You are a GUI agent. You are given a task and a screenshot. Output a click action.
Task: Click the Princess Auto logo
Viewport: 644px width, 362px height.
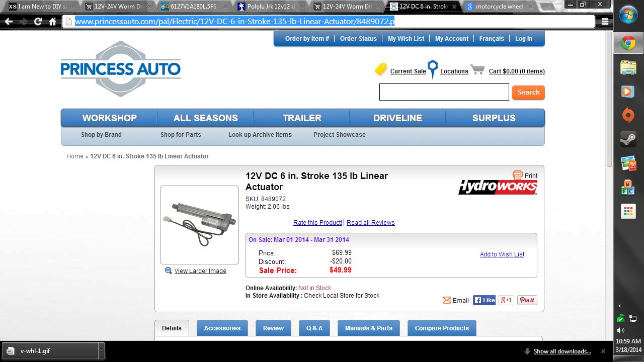point(121,69)
